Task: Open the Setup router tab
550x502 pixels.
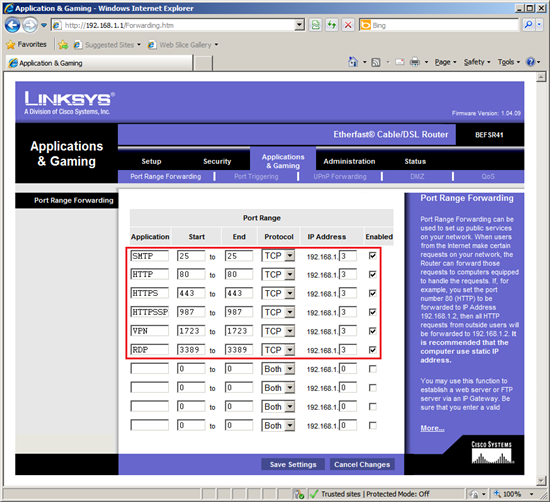Action: tap(151, 161)
